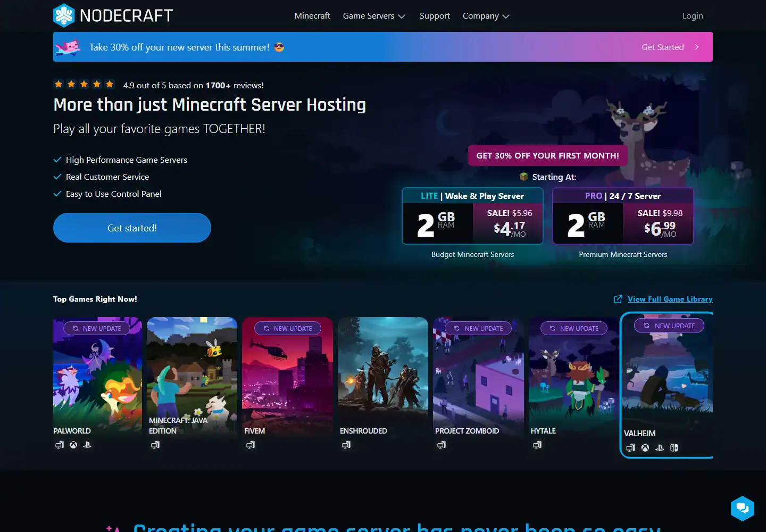The image size is (766, 532).
Task: Click the five-star rating icons
Action: tap(84, 84)
